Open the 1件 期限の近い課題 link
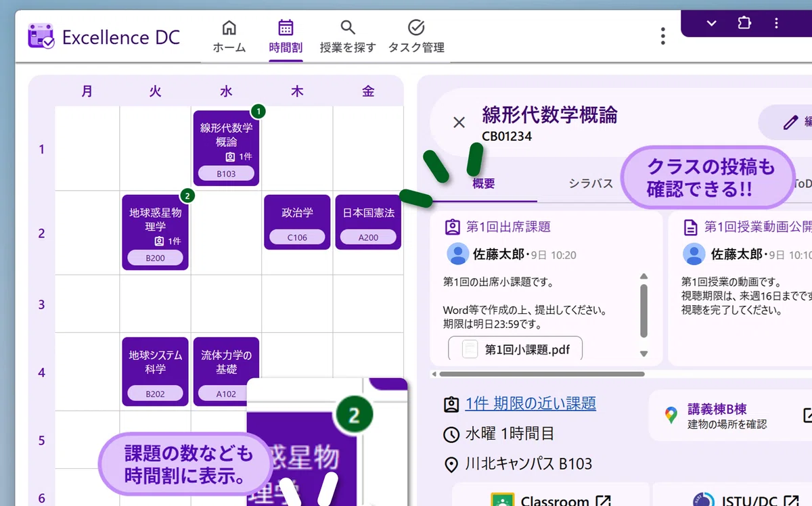Screen dimensions: 812x506 tap(531, 404)
